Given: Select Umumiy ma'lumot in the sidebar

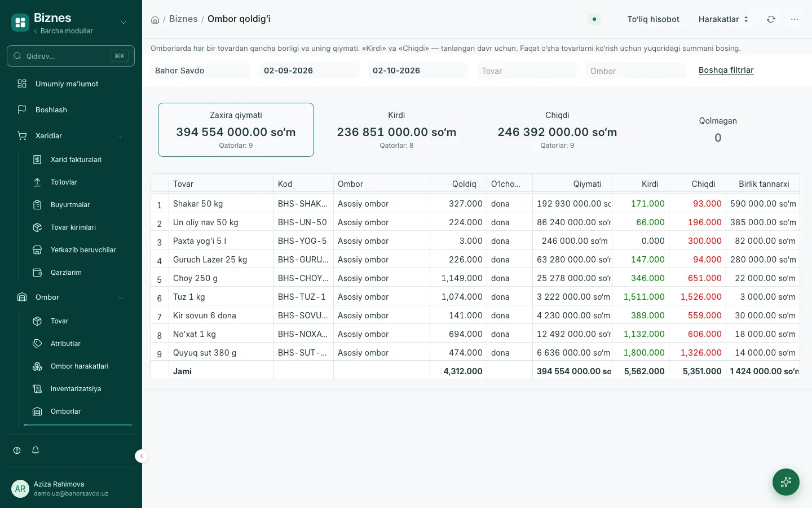Looking at the screenshot, I should click(x=70, y=84).
